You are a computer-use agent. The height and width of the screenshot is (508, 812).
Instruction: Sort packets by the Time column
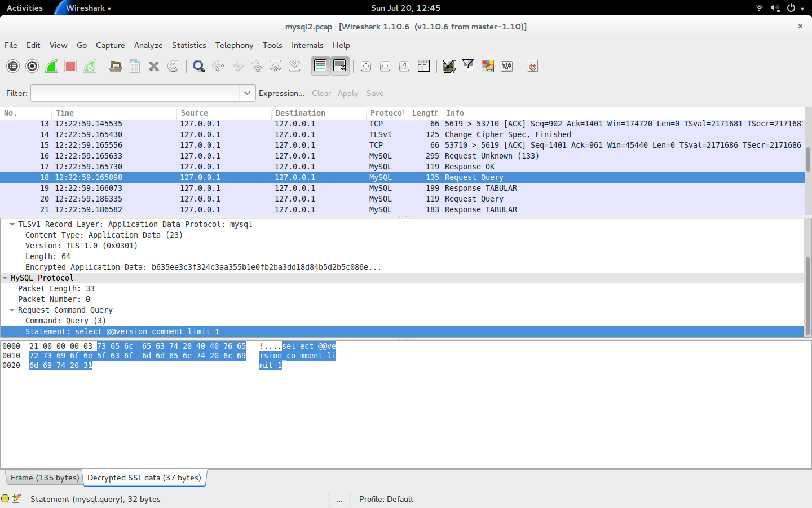click(x=114, y=113)
